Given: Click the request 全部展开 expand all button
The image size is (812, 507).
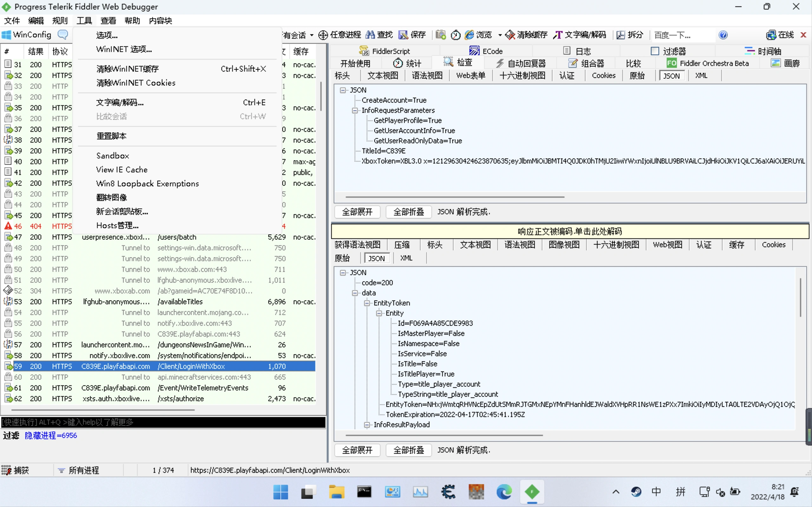Looking at the screenshot, I should [357, 212].
